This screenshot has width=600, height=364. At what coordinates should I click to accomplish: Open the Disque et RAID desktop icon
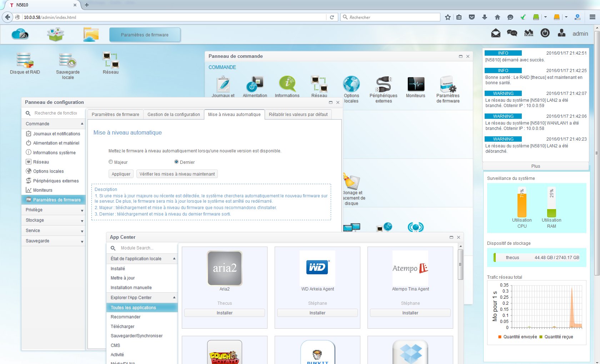25,60
